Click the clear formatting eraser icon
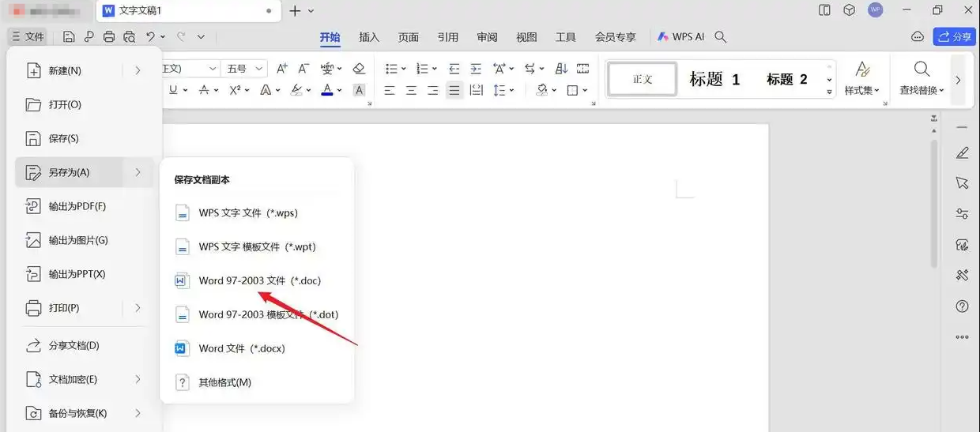Viewport: 980px width, 432px height. point(359,69)
